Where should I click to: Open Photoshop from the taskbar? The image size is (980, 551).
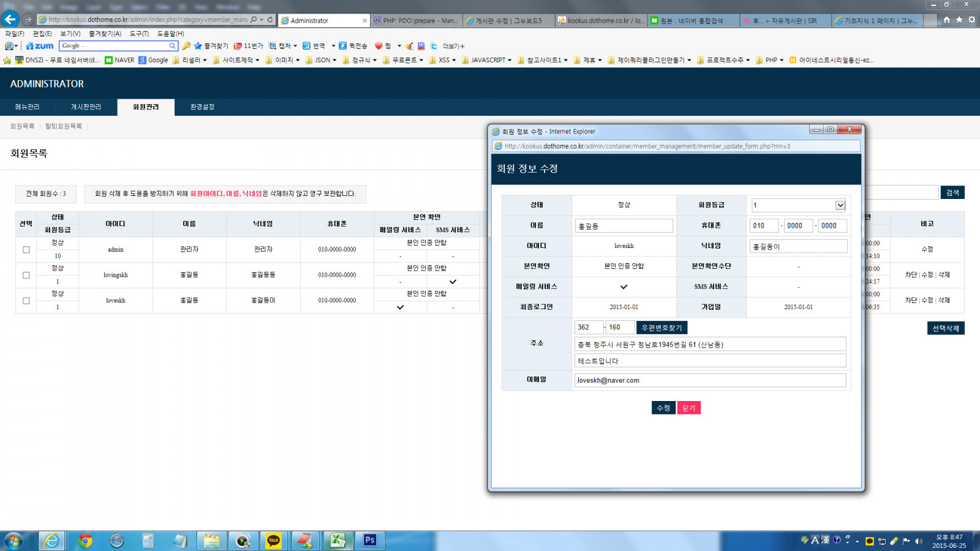click(369, 540)
